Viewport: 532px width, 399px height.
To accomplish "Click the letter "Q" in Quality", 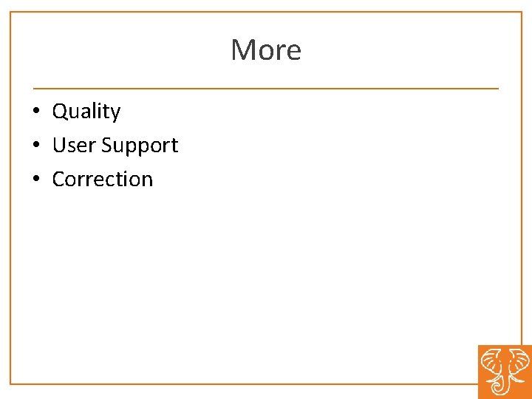I will coord(60,111).
